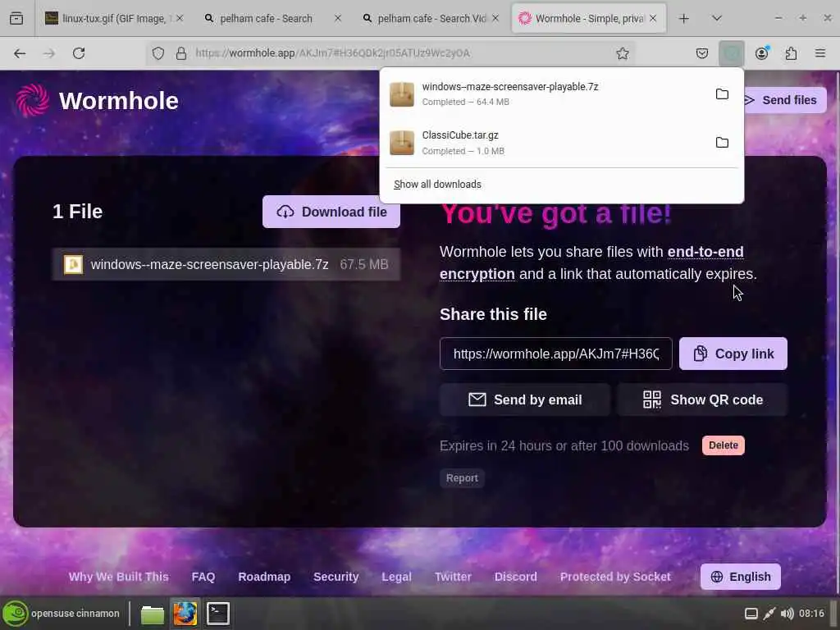
Task: Open the FAQ footer link
Action: click(x=203, y=577)
